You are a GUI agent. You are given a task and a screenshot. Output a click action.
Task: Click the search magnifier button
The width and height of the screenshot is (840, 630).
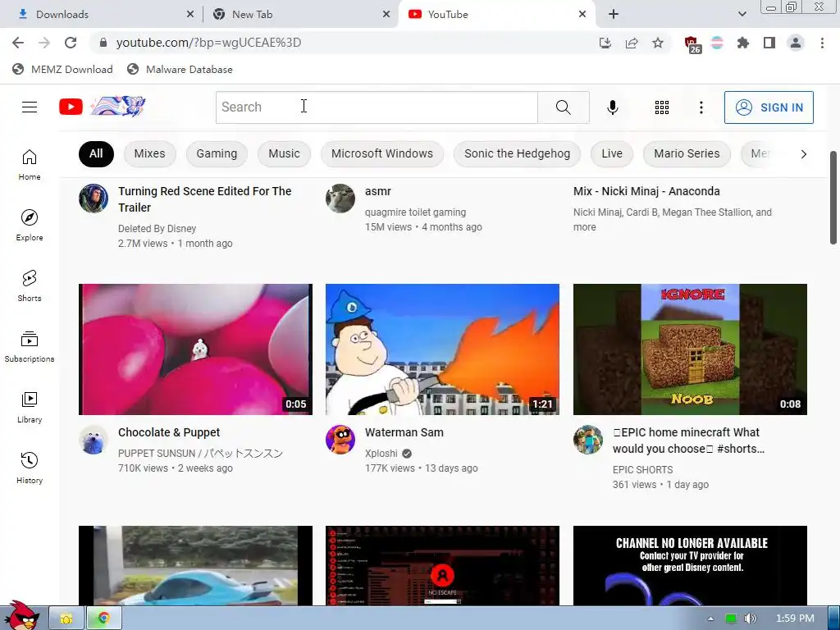(x=563, y=107)
